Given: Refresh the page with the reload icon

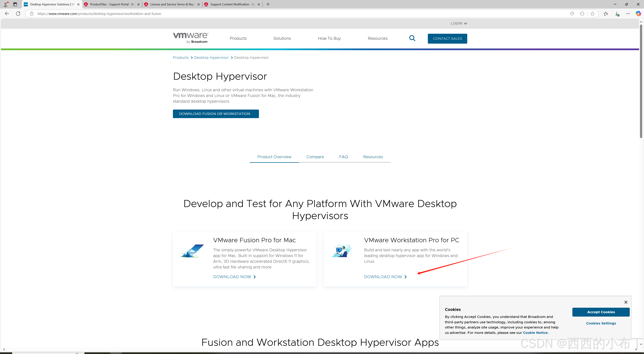Looking at the screenshot, I should coord(18,14).
